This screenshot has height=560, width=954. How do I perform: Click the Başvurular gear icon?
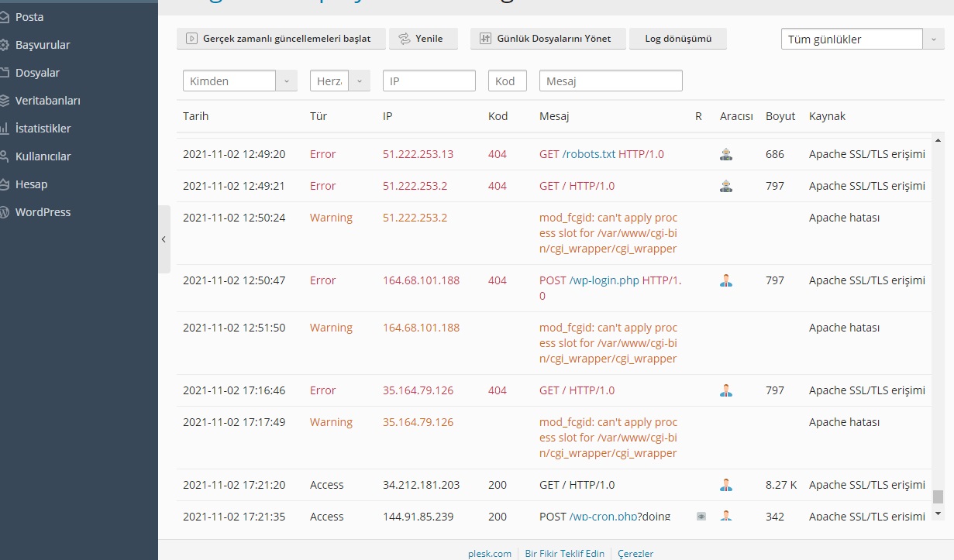pyautogui.click(x=4, y=45)
